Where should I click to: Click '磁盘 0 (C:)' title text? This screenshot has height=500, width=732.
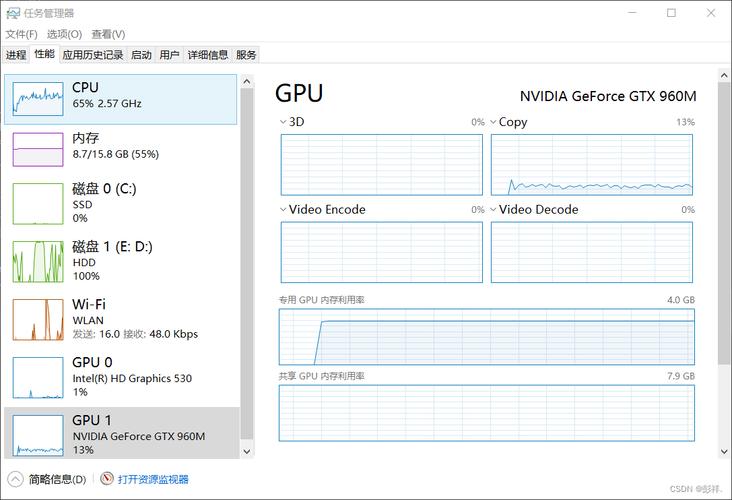coord(104,189)
